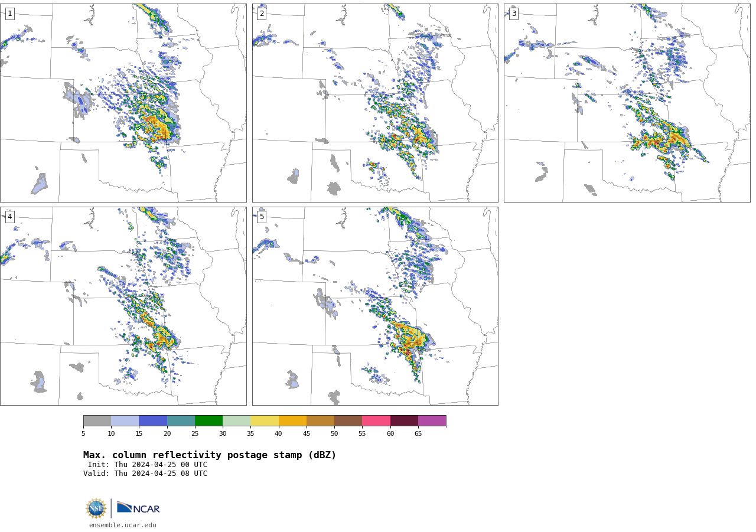Open ensemble member 5 reflectivity map

pos(375,306)
